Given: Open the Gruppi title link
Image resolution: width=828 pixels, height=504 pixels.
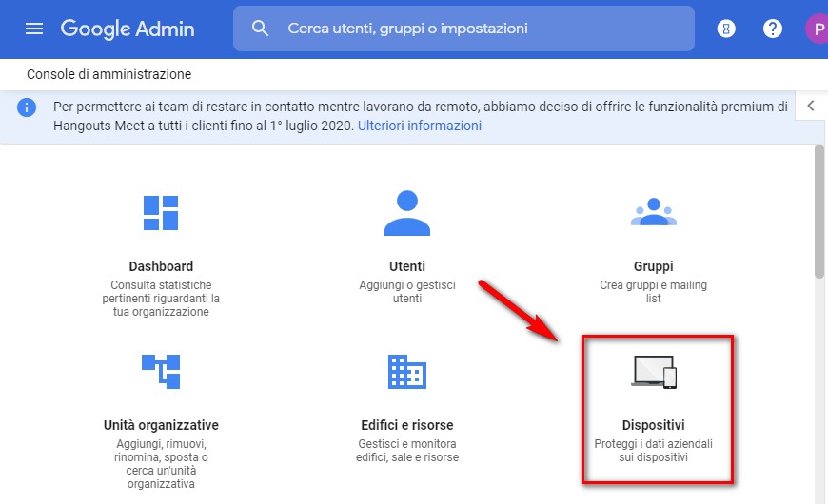Looking at the screenshot, I should coord(654,266).
